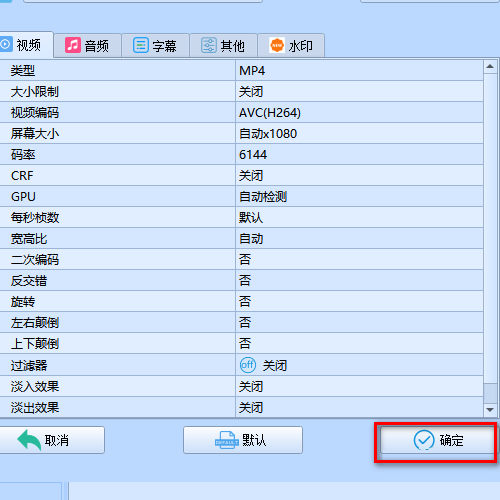Click the 旋转 row label
The height and width of the screenshot is (500, 500).
pyautogui.click(x=22, y=302)
